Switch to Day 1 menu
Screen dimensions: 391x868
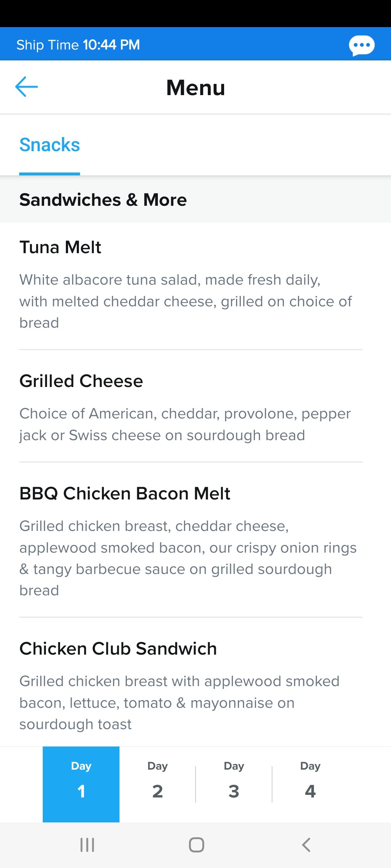point(81,784)
